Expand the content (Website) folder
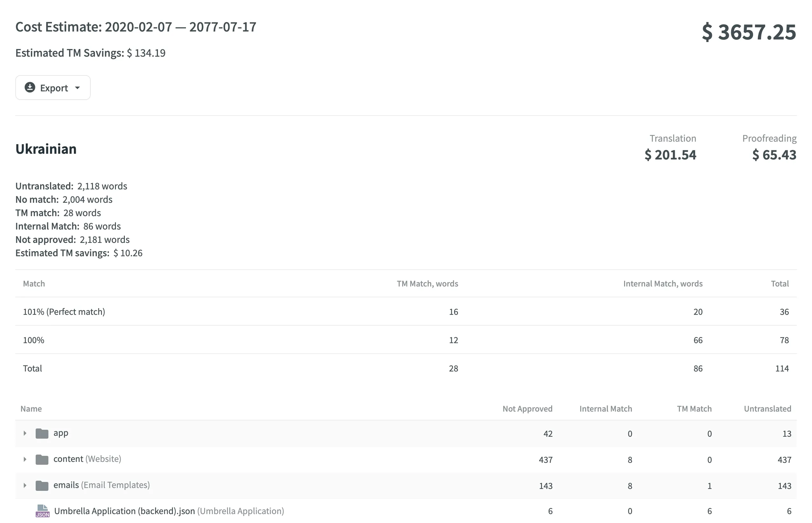Screen dimensions: 812x523 tap(25, 459)
